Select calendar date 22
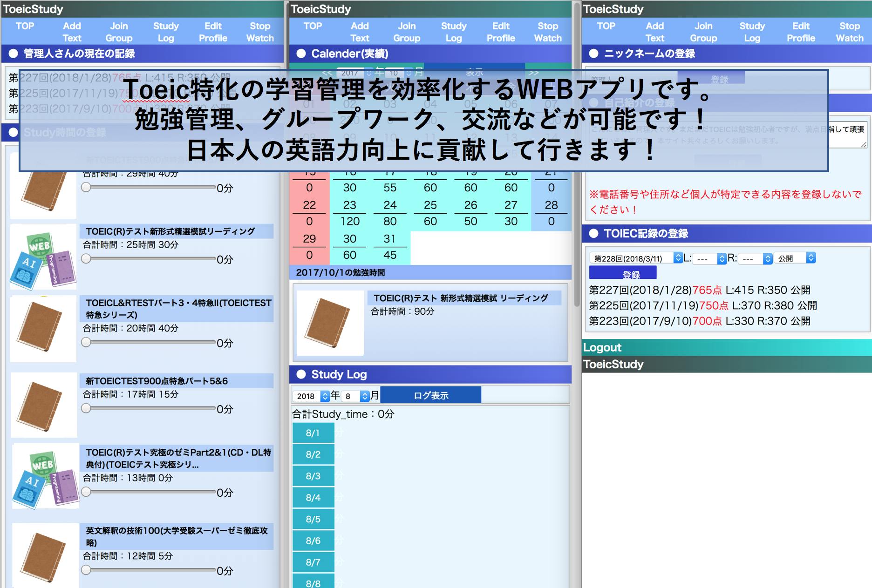The height and width of the screenshot is (588, 872). point(309,205)
